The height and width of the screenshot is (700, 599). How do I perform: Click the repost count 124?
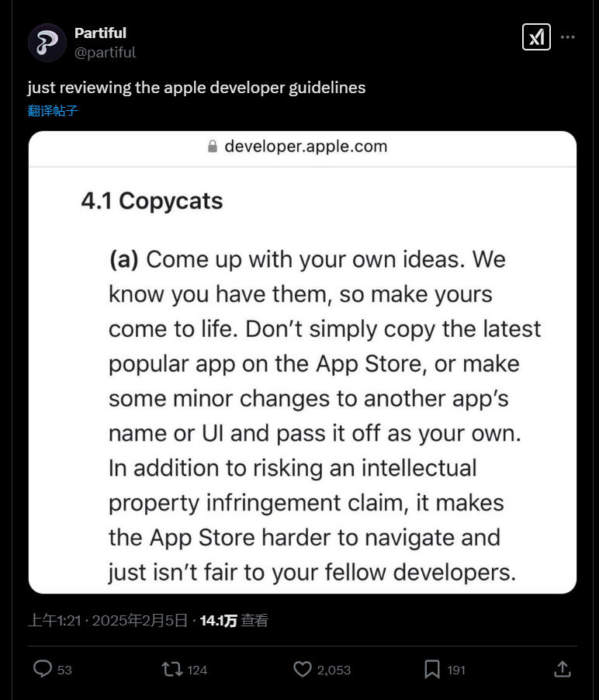[x=197, y=670]
